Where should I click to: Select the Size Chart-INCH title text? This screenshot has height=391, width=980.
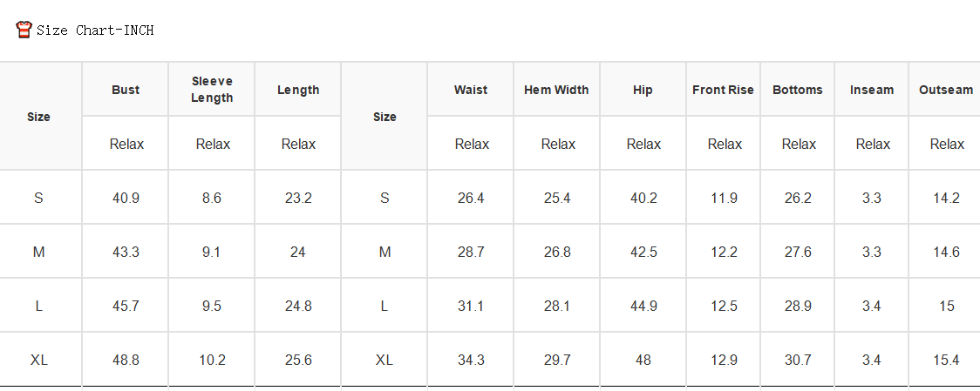95,30
